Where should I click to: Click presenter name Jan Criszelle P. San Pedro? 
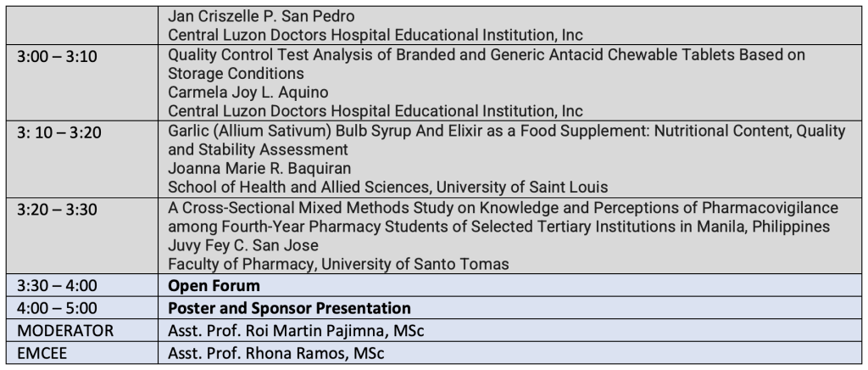(261, 16)
